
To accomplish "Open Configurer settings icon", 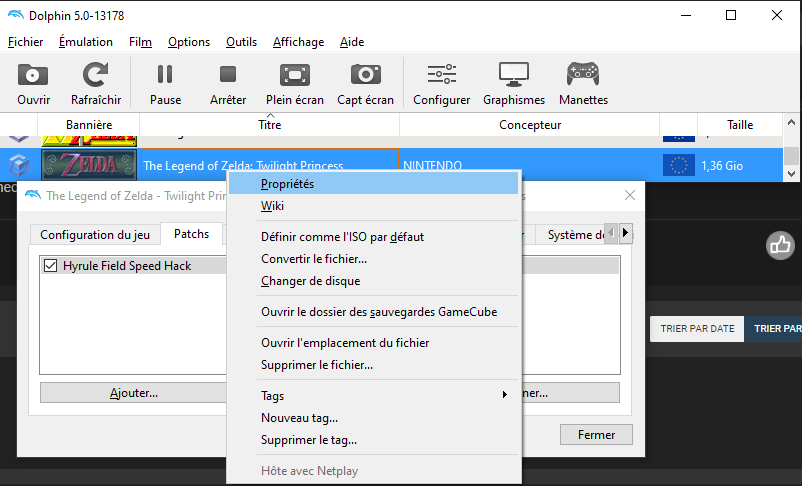I will (x=441, y=75).
